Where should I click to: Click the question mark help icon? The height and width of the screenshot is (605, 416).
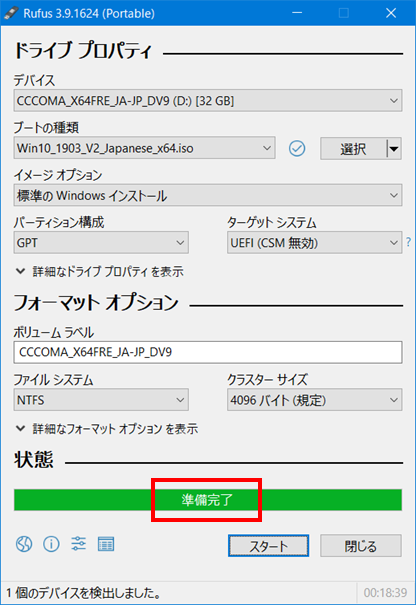[x=409, y=242]
